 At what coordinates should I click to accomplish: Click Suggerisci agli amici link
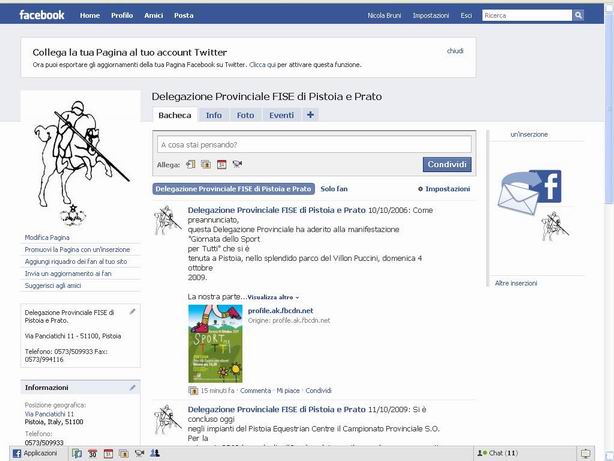(x=53, y=286)
